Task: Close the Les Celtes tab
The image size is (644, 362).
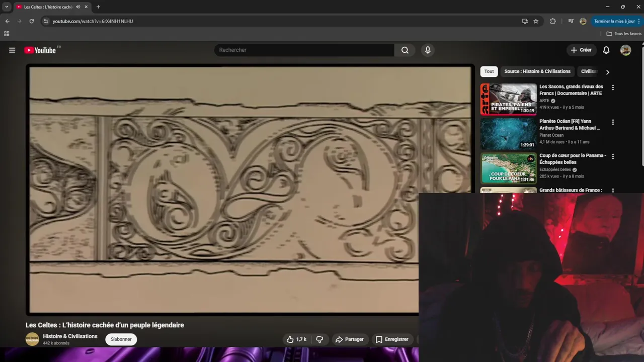Action: coord(86,7)
